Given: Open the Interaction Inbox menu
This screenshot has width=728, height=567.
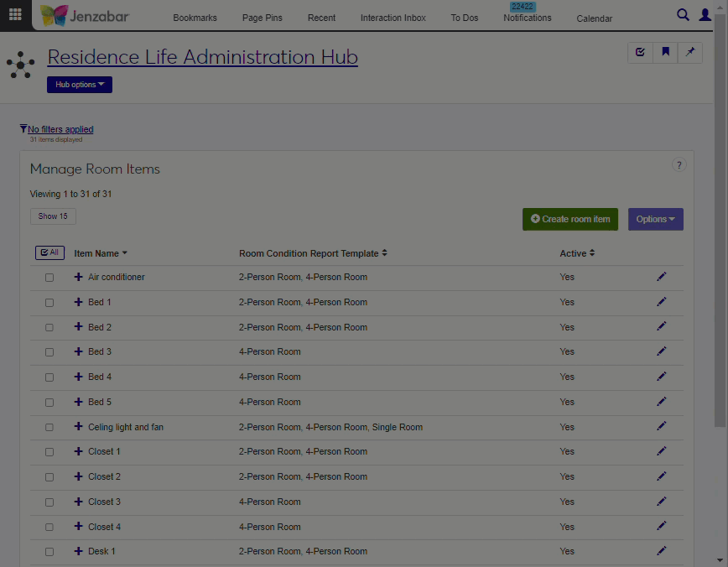Looking at the screenshot, I should click(393, 18).
